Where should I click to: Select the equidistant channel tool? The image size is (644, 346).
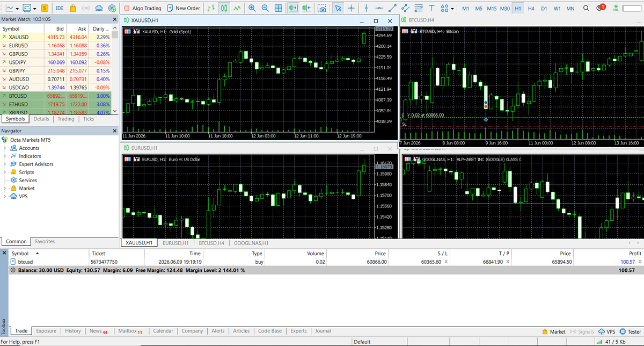click(x=406, y=8)
